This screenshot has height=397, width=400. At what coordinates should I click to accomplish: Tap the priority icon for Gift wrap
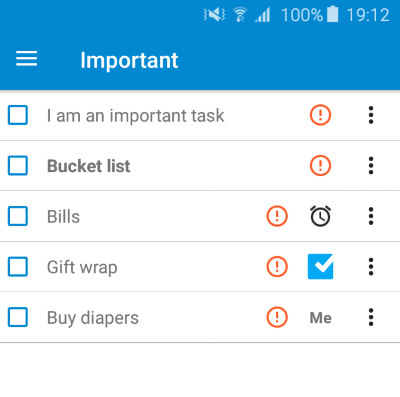point(277,267)
